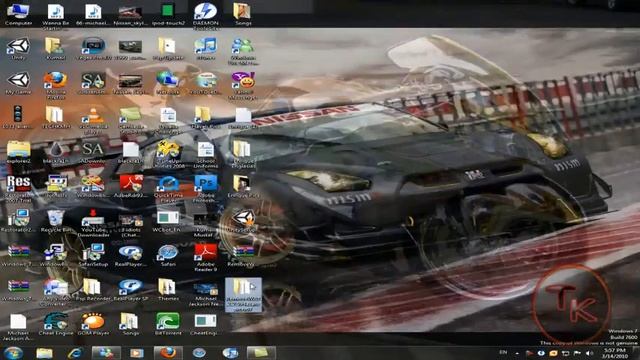Viewport: 640px width, 360px height.
Task: Click the highlighted selected folder icon
Action: (243, 295)
